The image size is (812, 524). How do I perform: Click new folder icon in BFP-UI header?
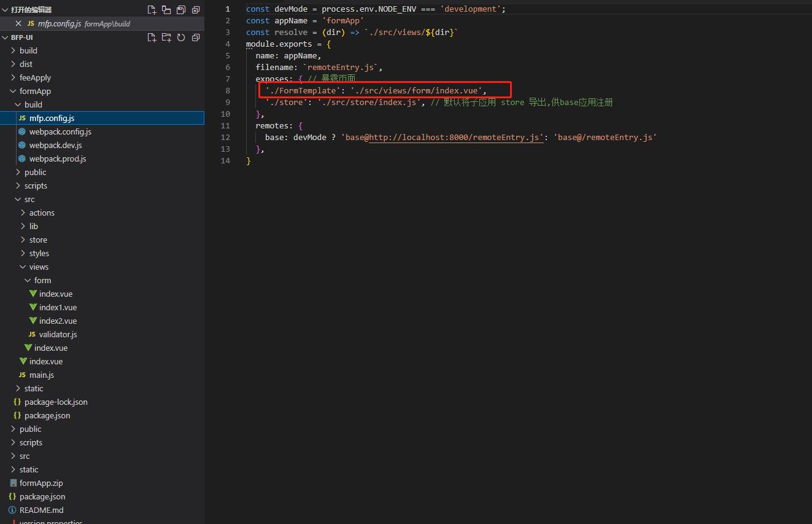click(x=166, y=37)
